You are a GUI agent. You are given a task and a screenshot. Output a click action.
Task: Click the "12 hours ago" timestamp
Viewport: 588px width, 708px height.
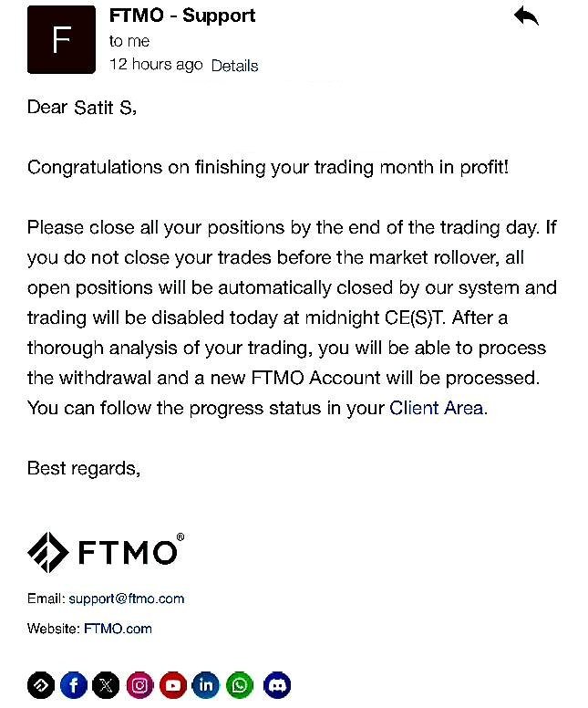click(156, 65)
